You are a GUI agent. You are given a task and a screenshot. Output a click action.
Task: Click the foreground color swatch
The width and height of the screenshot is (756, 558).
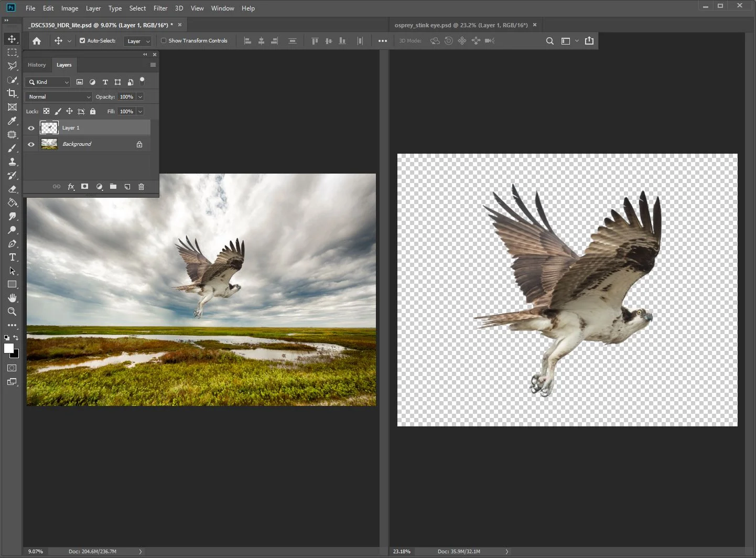coord(8,349)
